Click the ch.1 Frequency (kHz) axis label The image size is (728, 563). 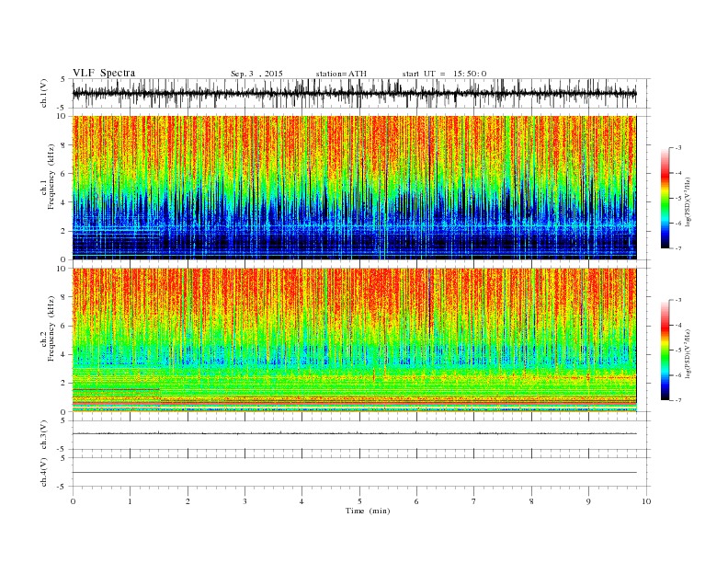point(48,177)
